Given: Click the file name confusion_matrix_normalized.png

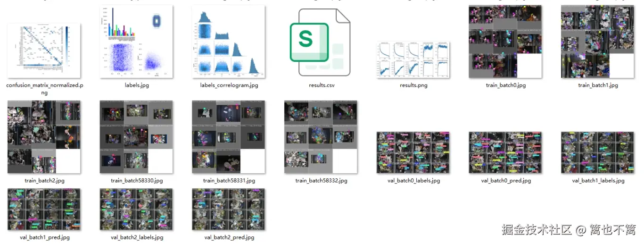Looking at the screenshot, I should pos(44,89).
